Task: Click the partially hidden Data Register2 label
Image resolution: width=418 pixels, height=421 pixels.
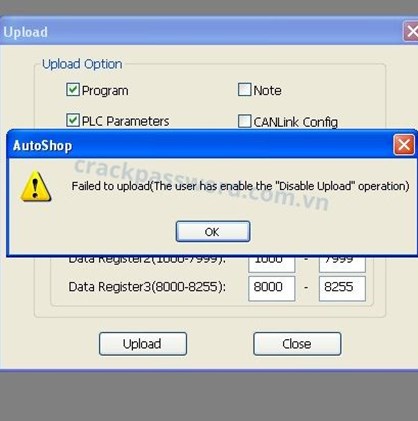Action: [147, 260]
